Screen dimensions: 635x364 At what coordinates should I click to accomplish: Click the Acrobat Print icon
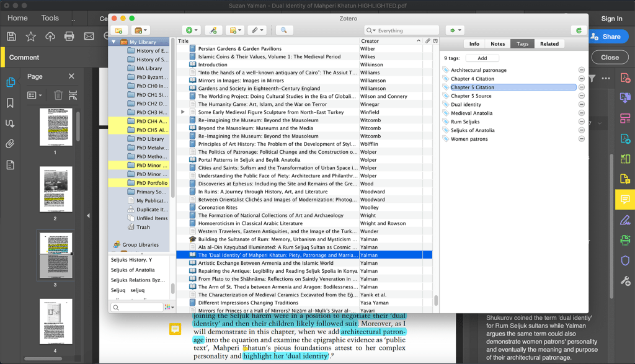click(69, 37)
